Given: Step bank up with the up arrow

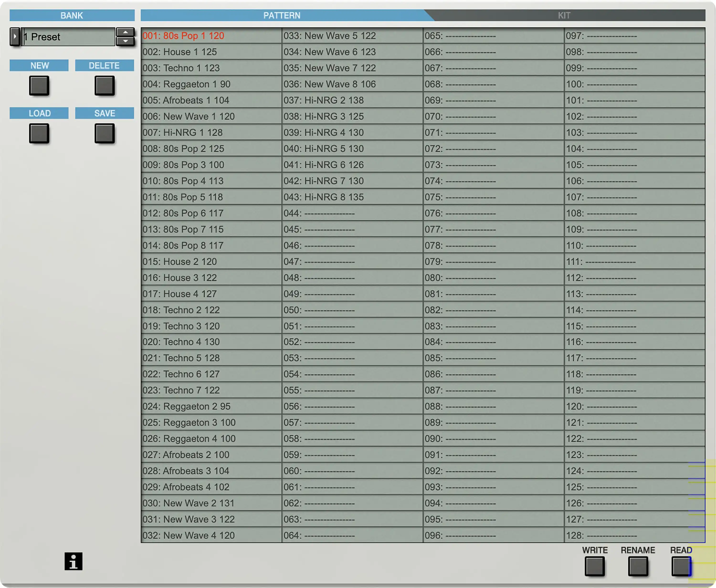Looking at the screenshot, I should click(125, 32).
